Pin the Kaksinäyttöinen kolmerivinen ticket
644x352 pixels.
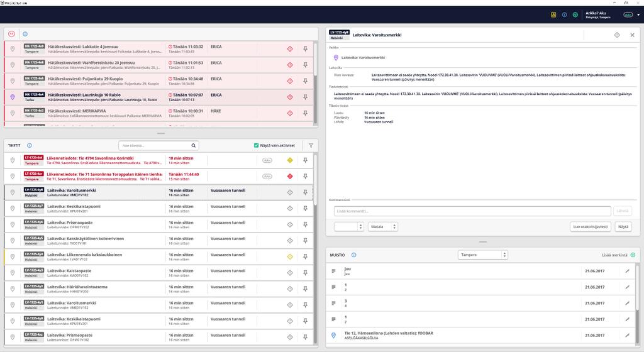click(305, 240)
